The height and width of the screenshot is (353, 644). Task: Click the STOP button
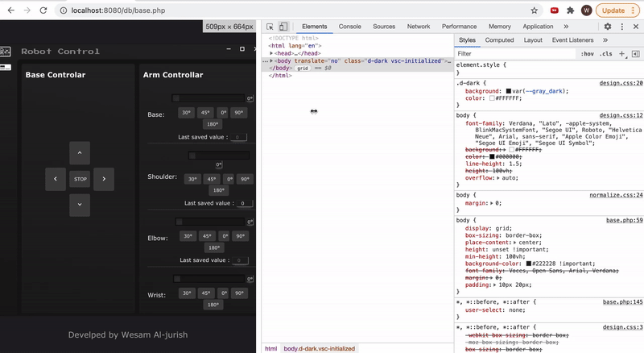80,179
